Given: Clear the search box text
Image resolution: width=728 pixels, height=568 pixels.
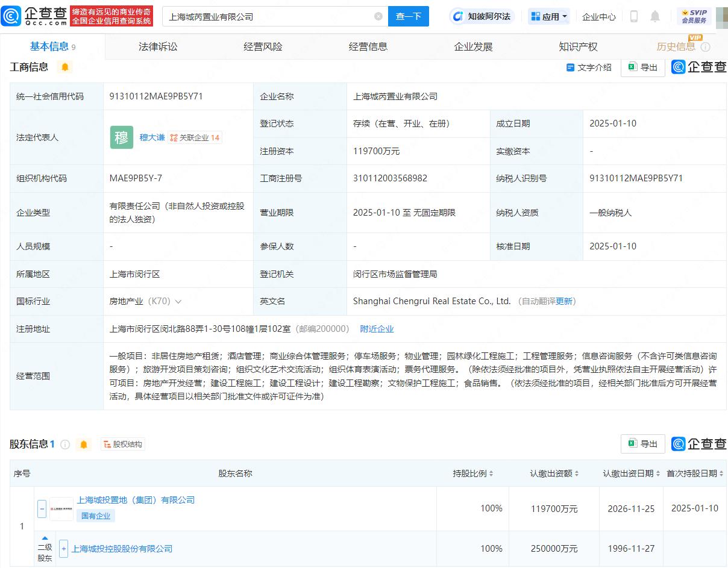Looking at the screenshot, I should (x=378, y=16).
